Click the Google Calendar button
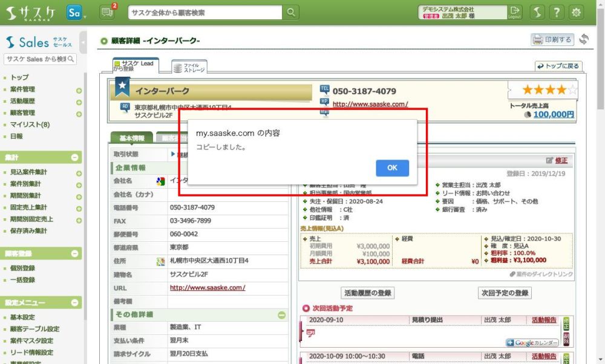This screenshot has width=605, height=364. [532, 343]
